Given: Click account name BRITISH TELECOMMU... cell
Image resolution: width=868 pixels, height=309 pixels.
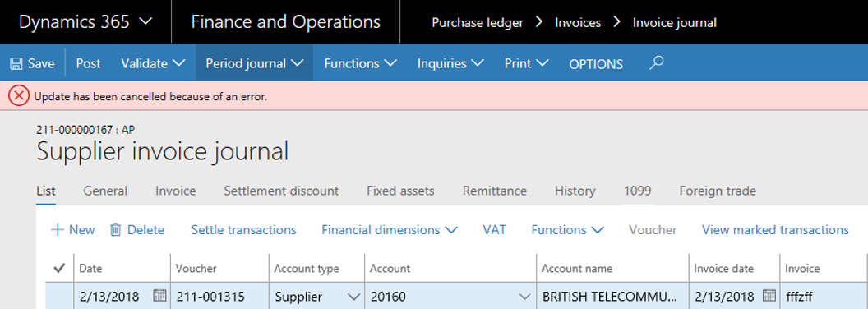Looking at the screenshot, I should (612, 297).
